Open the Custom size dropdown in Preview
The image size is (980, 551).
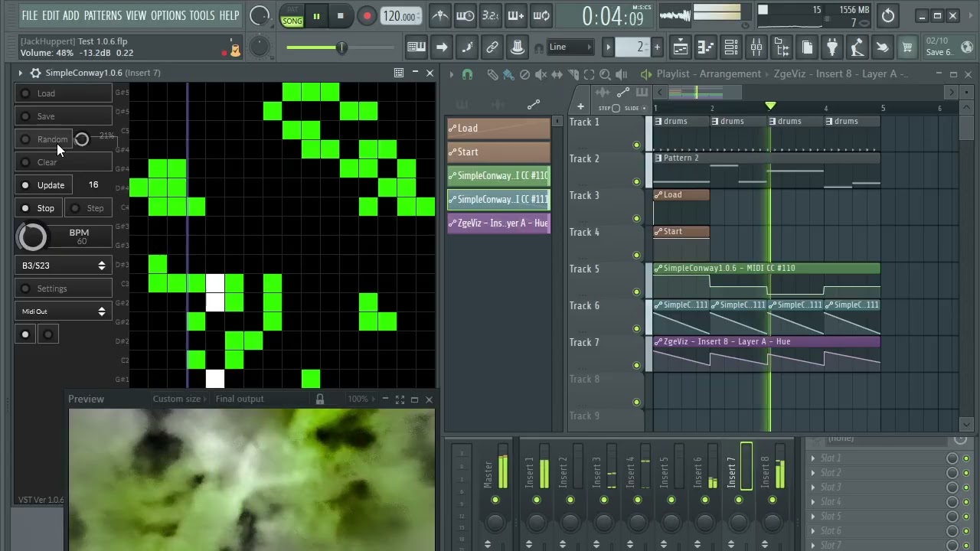tap(179, 399)
